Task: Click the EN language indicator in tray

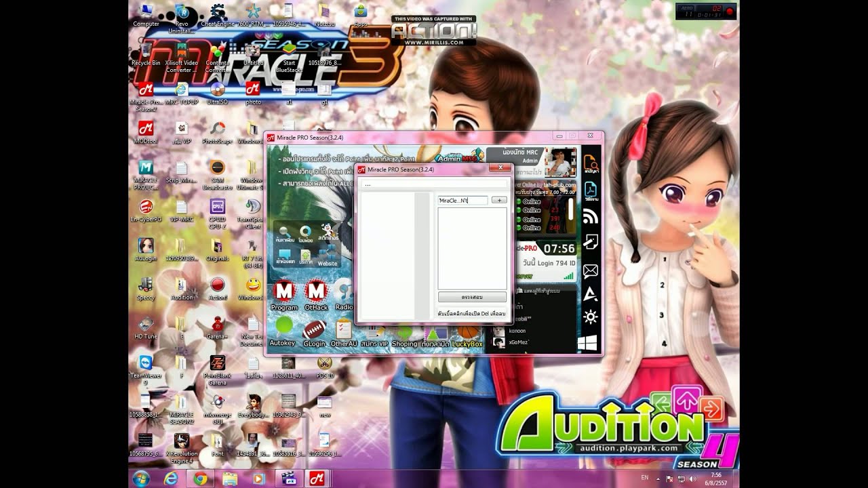Action: click(x=644, y=478)
